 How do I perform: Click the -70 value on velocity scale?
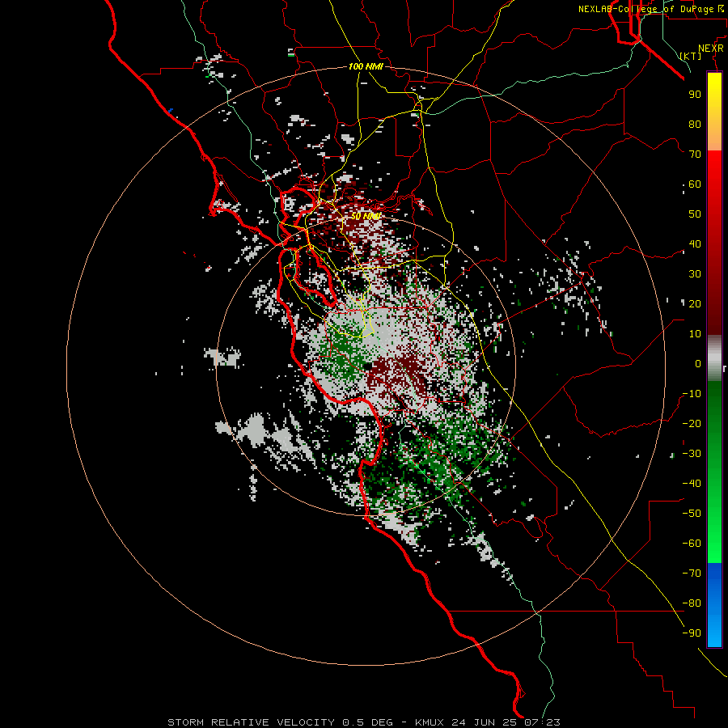(x=692, y=574)
